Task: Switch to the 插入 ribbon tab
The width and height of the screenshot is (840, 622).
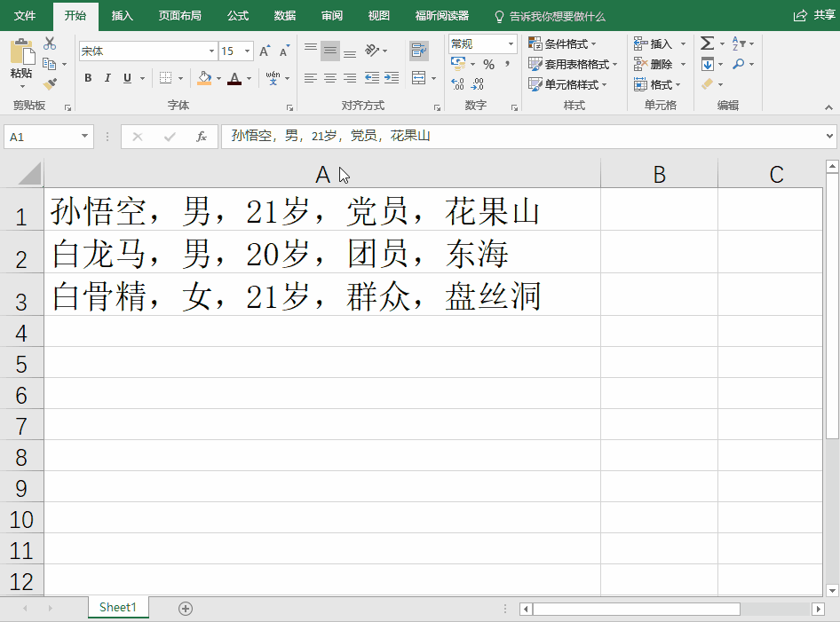Action: (x=122, y=15)
